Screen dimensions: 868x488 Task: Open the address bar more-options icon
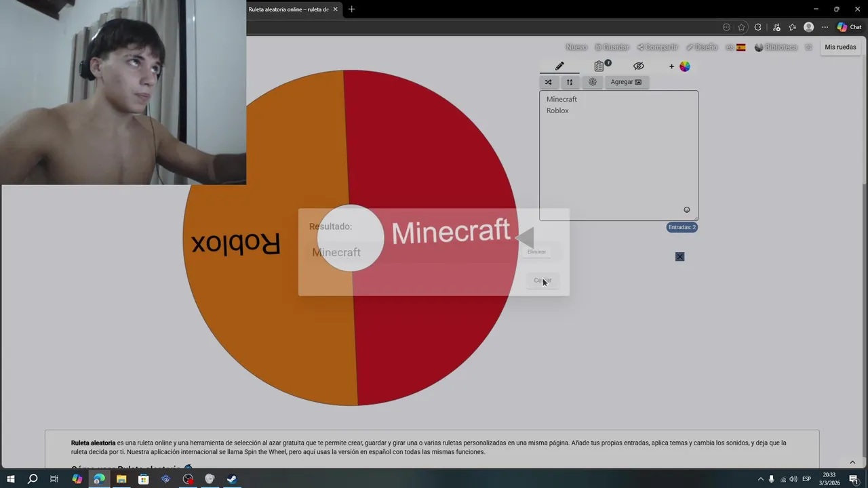(x=726, y=27)
